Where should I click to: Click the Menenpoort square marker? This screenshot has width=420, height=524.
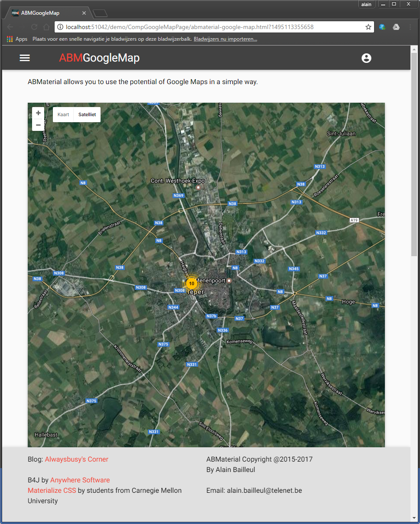pyautogui.click(x=230, y=280)
